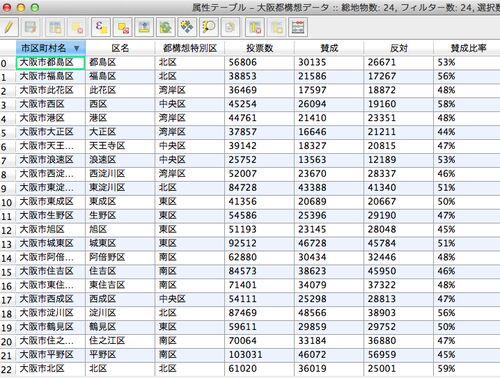Select row header 0
Image resolution: width=500 pixels, height=378 pixels.
8,63
